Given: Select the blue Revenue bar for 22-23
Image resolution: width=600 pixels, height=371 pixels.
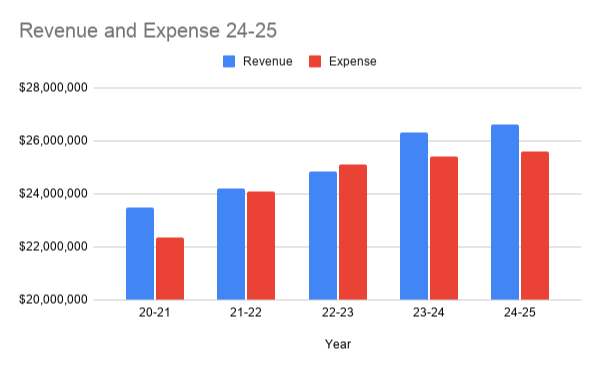Looking at the screenshot, I should tap(323, 236).
